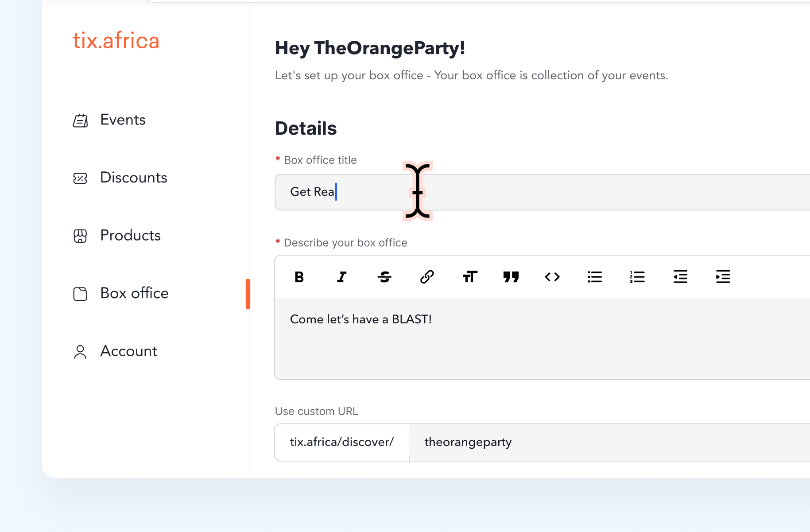
Task: Decrease indentation of the description text
Action: [680, 277]
